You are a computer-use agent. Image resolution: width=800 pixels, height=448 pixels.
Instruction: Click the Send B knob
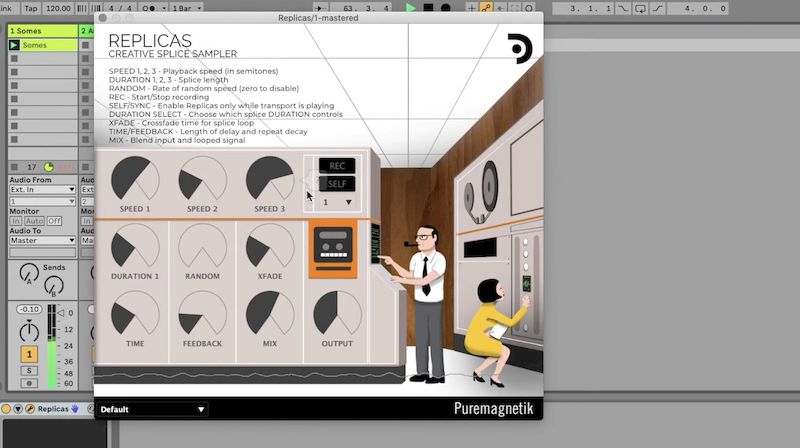[54, 286]
